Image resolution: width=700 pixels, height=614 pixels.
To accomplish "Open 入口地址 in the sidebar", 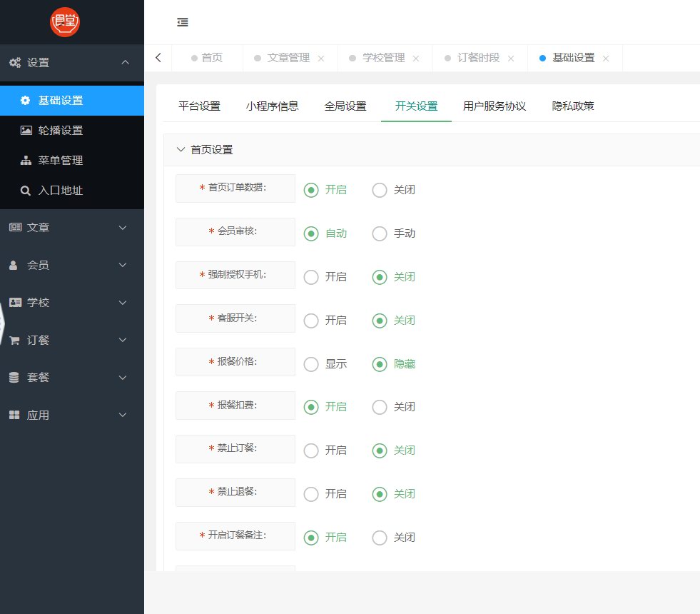I will (72, 191).
